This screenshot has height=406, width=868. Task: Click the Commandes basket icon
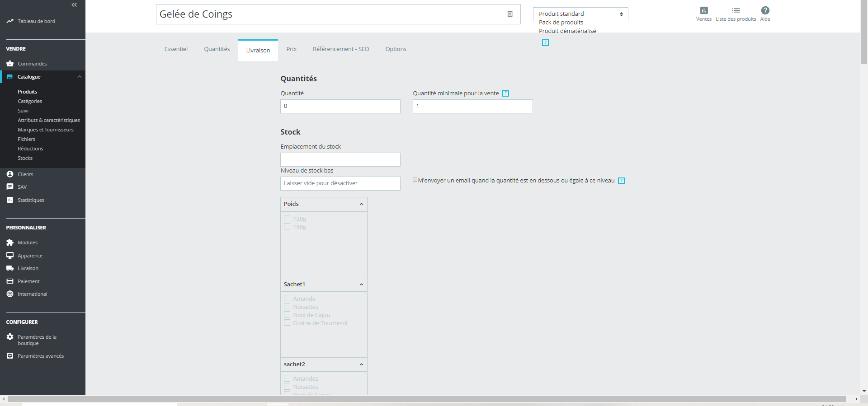tap(10, 64)
